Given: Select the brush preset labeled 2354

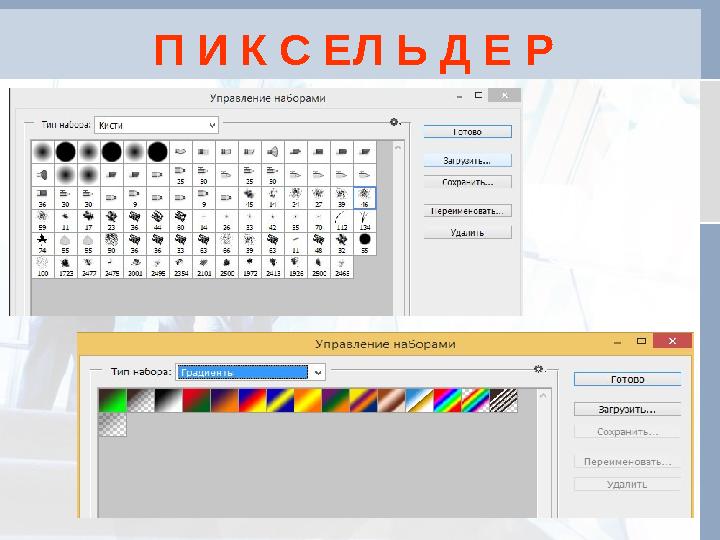Looking at the screenshot, I should pyautogui.click(x=180, y=267).
